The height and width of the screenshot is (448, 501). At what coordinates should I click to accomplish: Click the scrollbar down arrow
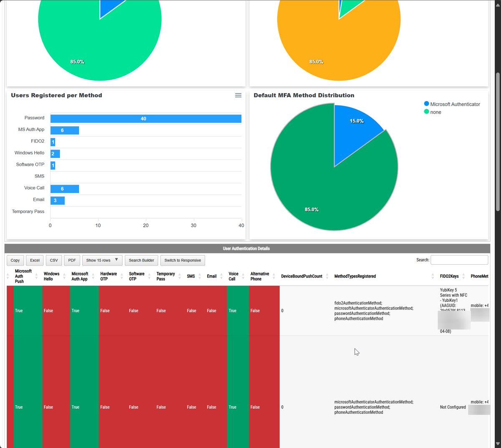point(497,444)
